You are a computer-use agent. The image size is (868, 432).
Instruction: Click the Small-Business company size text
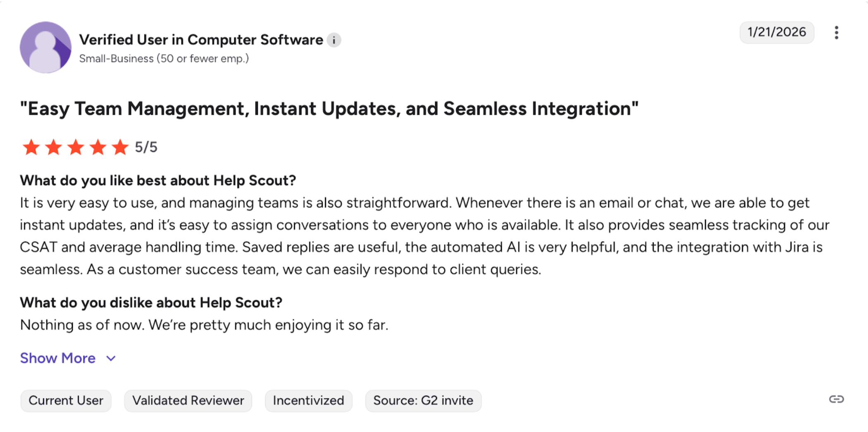pos(164,59)
